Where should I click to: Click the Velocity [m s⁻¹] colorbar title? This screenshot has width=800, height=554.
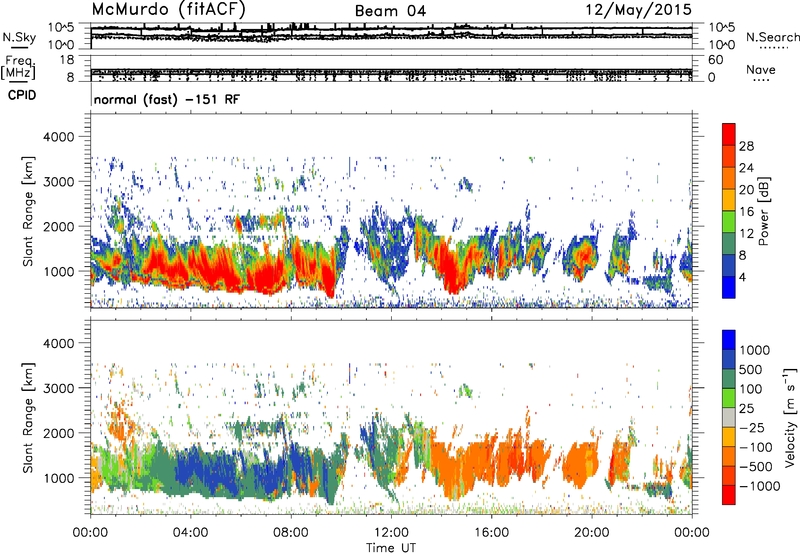(x=790, y=417)
